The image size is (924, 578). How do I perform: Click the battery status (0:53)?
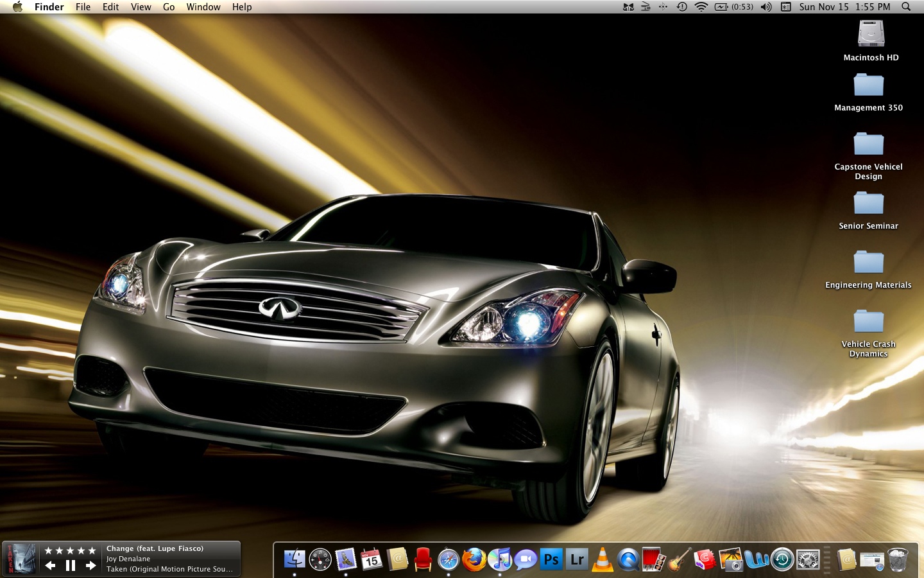click(734, 6)
